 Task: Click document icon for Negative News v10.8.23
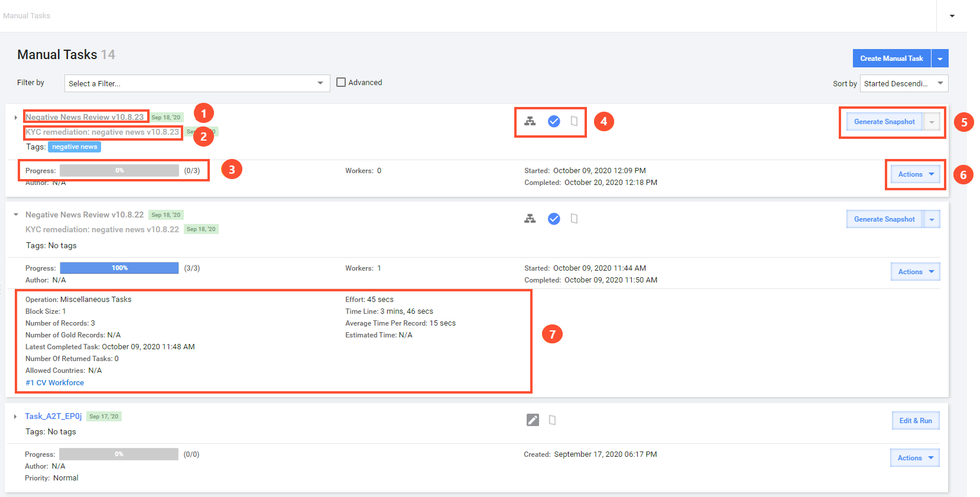click(574, 121)
